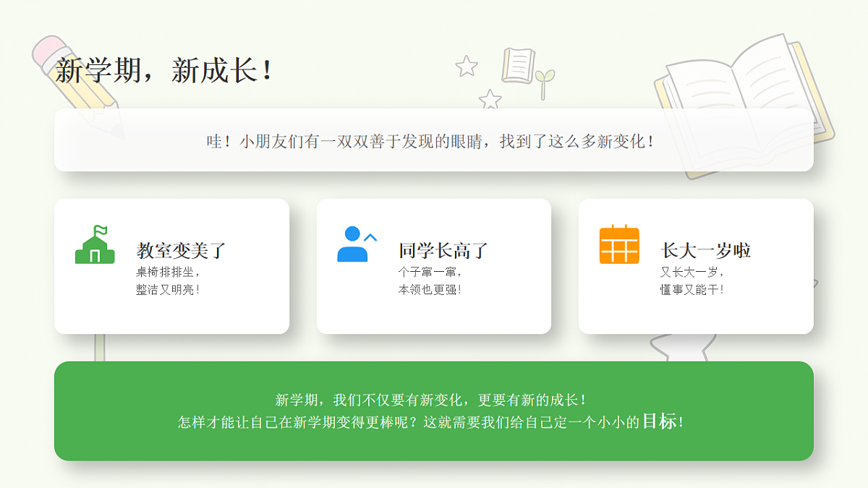868x488 pixels.
Task: Click the line 个子窜一窜，
Action: tap(431, 273)
